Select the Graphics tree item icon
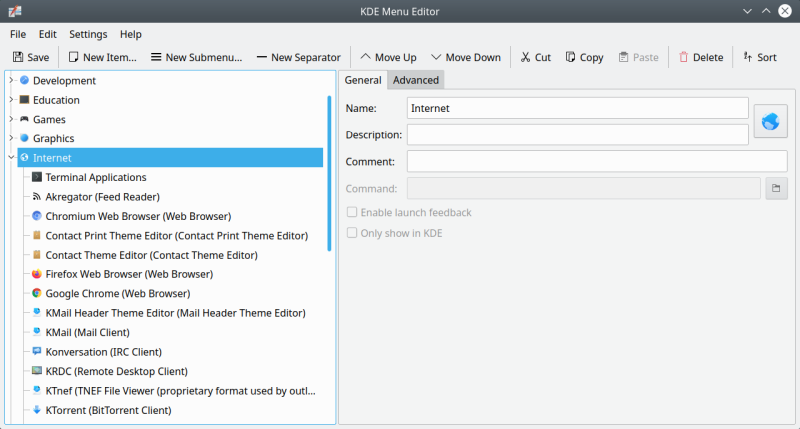The width and height of the screenshot is (800, 429). (24, 138)
